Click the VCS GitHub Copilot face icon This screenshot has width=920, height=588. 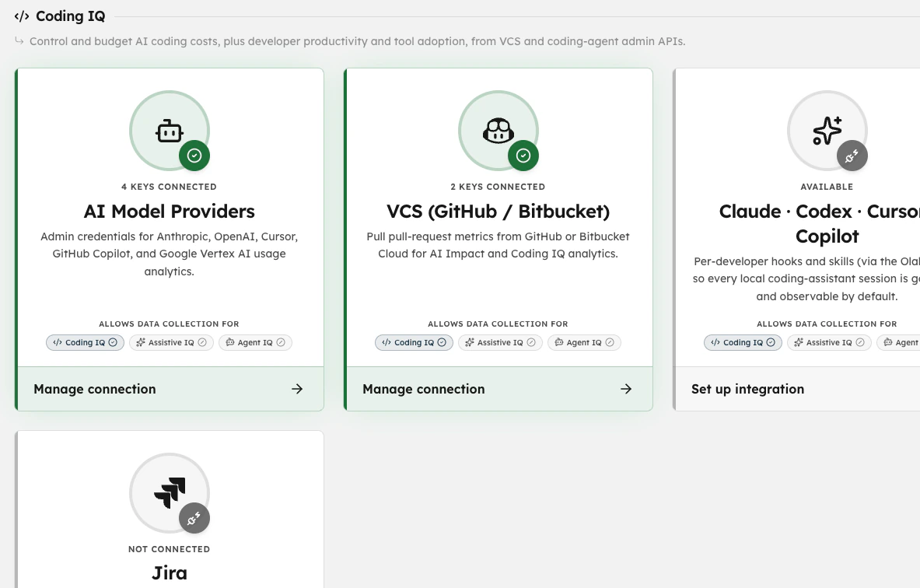pos(498,131)
